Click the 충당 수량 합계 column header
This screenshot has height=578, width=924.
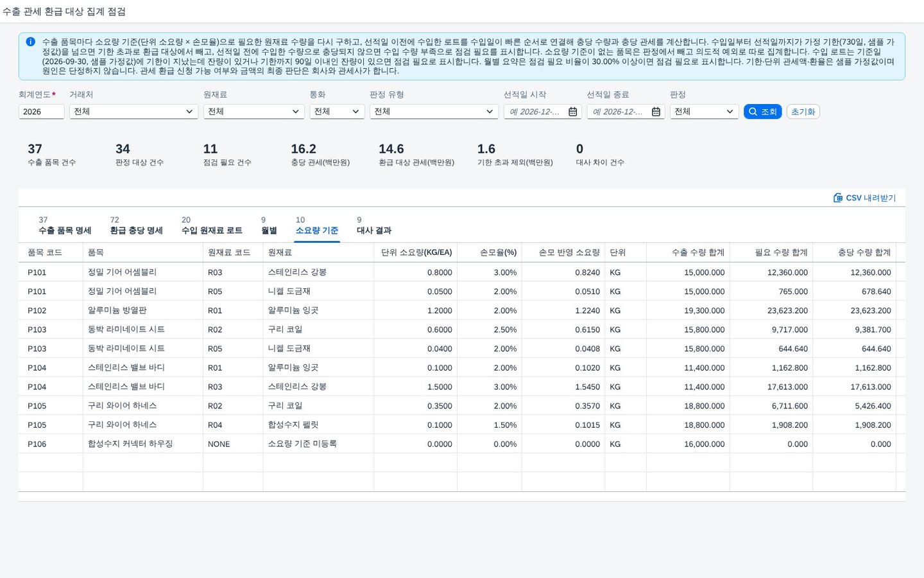[855, 252]
